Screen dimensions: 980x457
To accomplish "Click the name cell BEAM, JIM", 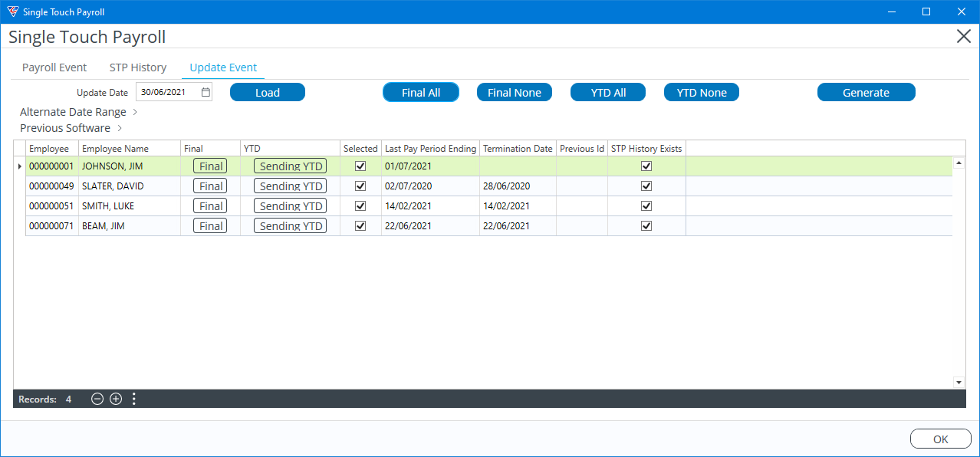I will (130, 226).
